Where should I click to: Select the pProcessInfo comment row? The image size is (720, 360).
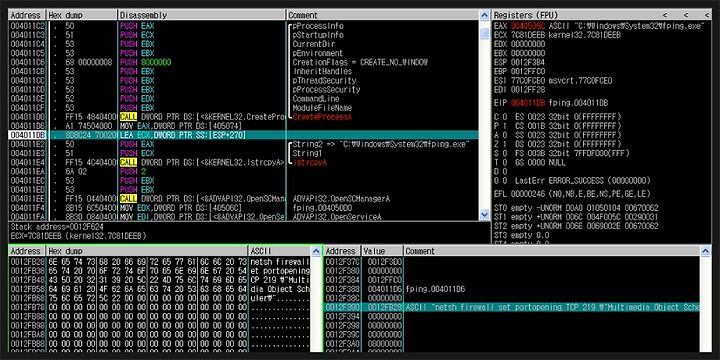(x=318, y=26)
